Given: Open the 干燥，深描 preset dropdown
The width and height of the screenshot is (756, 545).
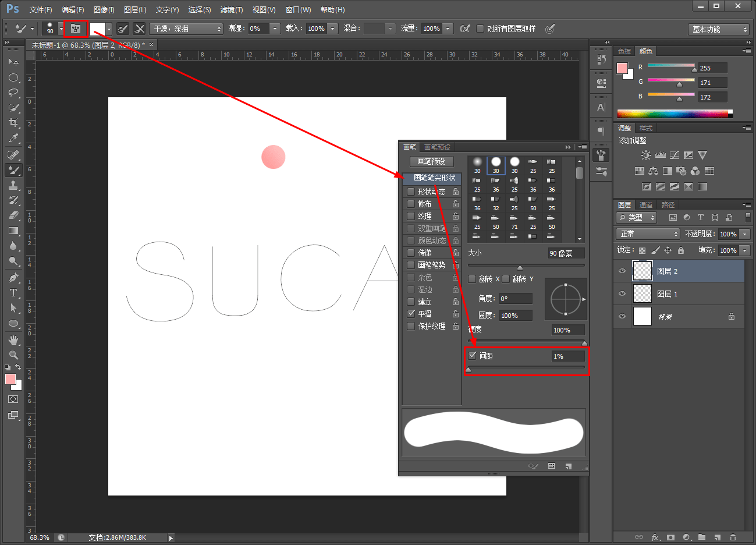Looking at the screenshot, I should coord(187,29).
